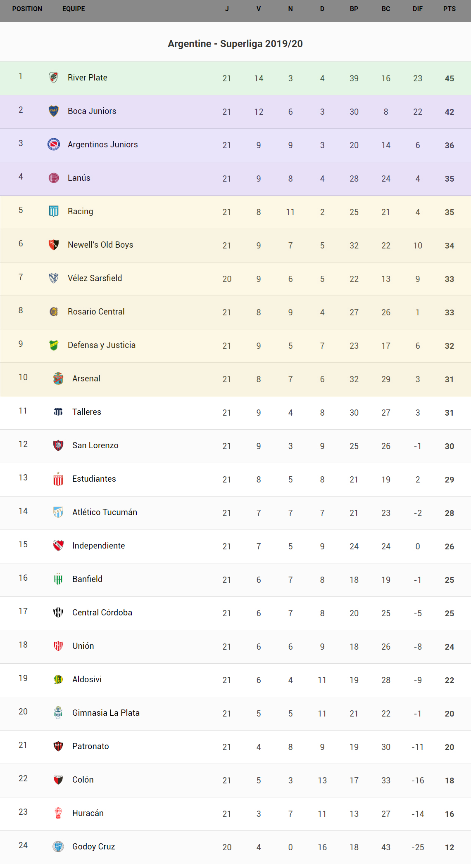Open the Vélez Sarsfield team link

pyautogui.click(x=95, y=278)
